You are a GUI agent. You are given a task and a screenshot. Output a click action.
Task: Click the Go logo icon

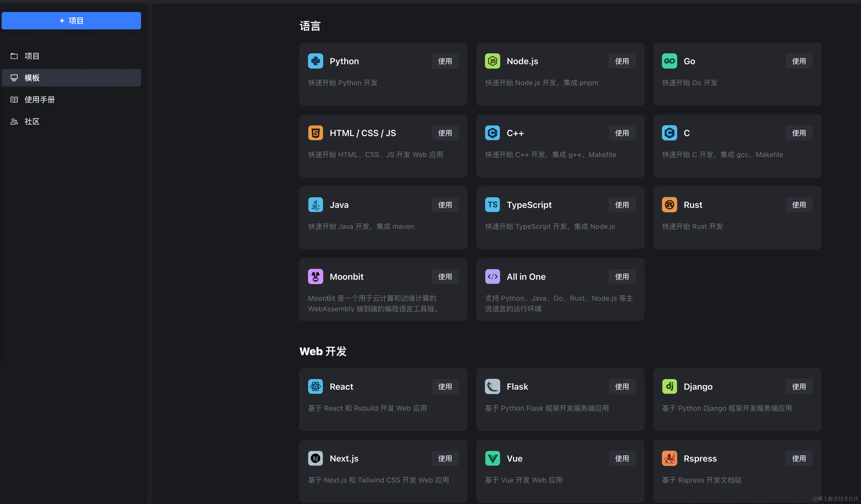pos(669,61)
